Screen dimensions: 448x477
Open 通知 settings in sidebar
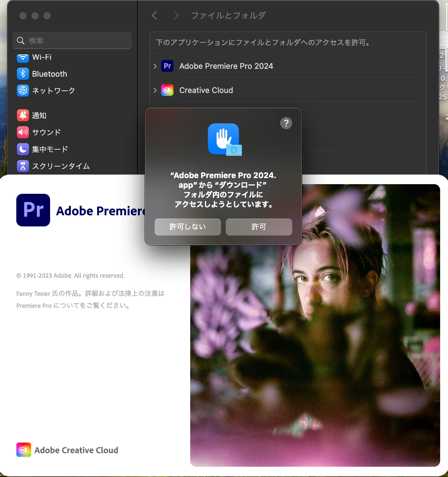(39, 115)
